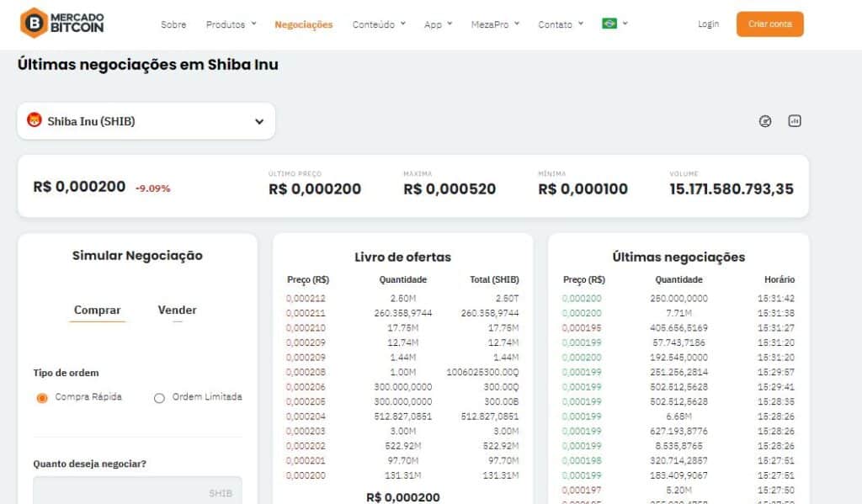
Task: Expand the Produtos menu
Action: pyautogui.click(x=231, y=24)
